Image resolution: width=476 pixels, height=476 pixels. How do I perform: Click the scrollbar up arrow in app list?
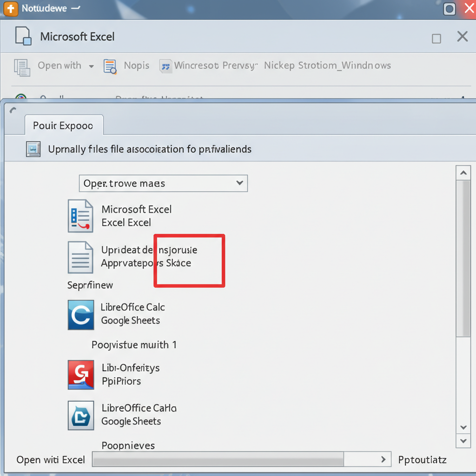(x=463, y=173)
